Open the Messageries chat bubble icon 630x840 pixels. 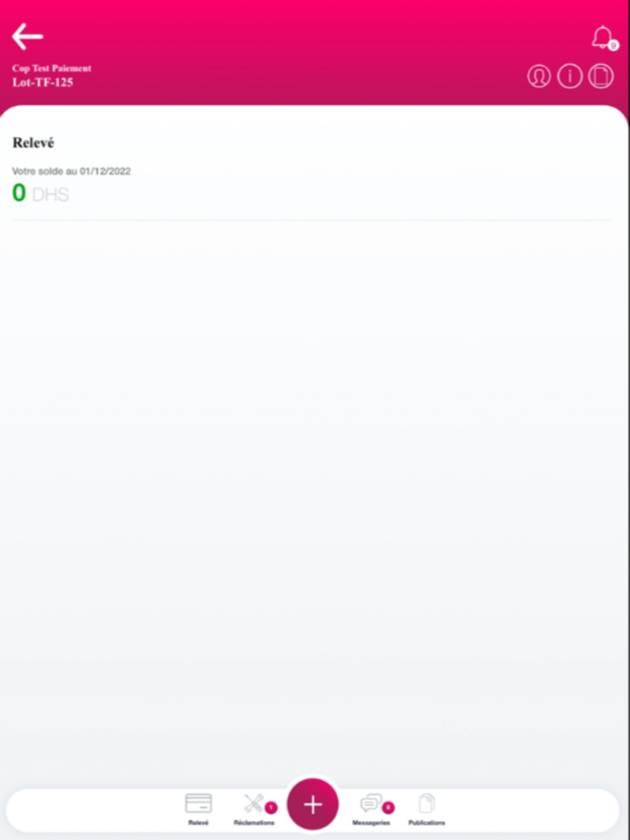(x=371, y=803)
